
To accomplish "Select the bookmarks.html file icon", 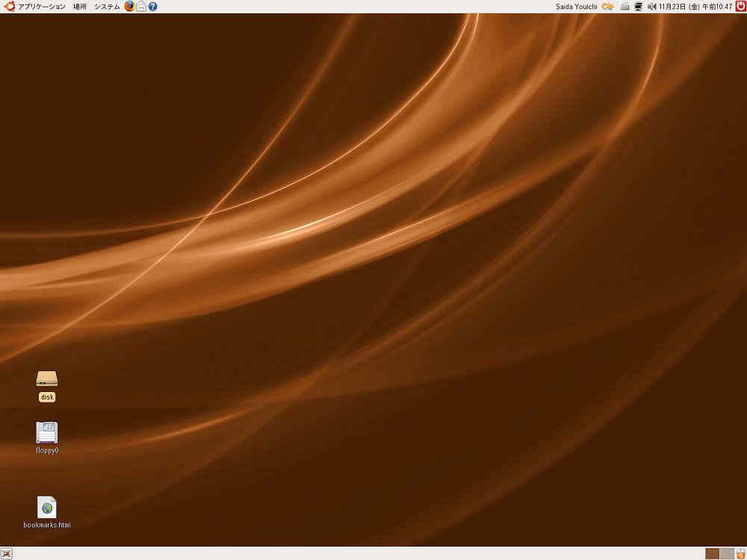I will [46, 507].
